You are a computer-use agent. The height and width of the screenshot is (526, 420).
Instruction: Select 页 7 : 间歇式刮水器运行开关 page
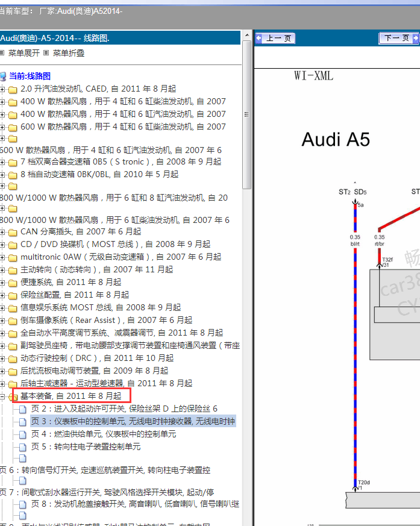107,492
